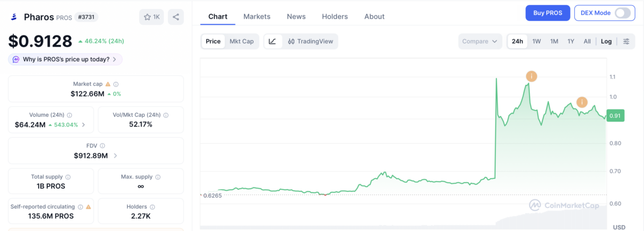This screenshot has width=644, height=231.
Task: Open the Holders info icon
Action: [x=152, y=207]
